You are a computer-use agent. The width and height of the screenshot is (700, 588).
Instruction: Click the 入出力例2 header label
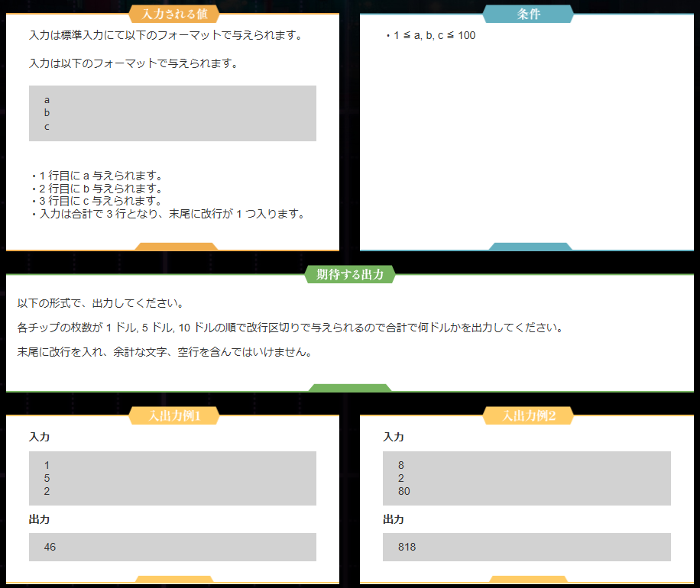528,415
